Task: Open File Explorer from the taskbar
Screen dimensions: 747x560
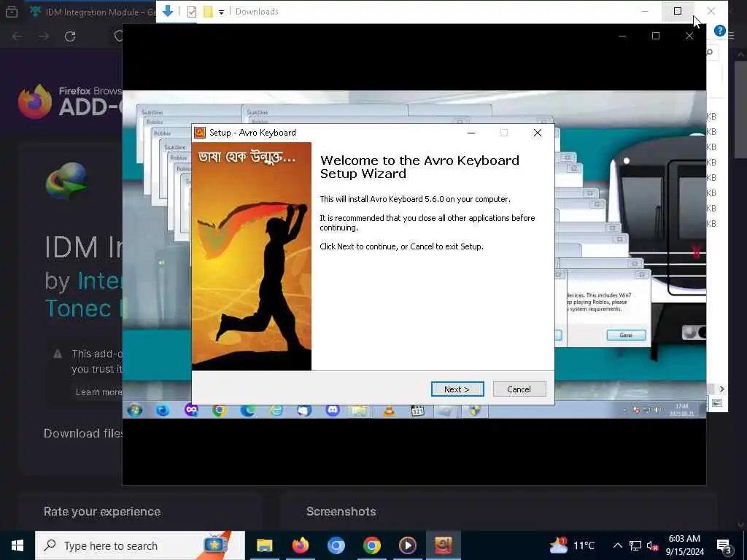Action: tap(264, 545)
